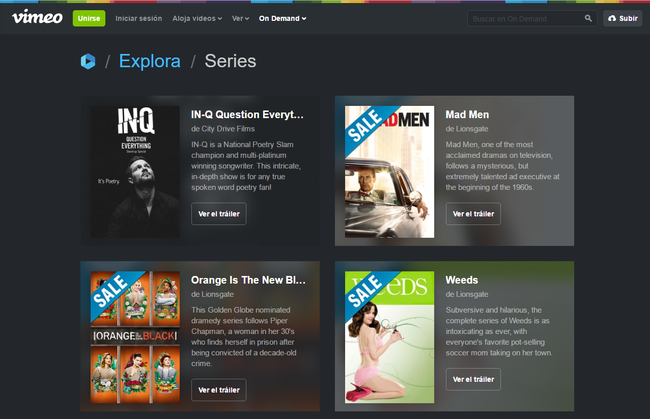The width and height of the screenshot is (650, 419).
Task: Click the Vimeo logo
Action: click(36, 18)
